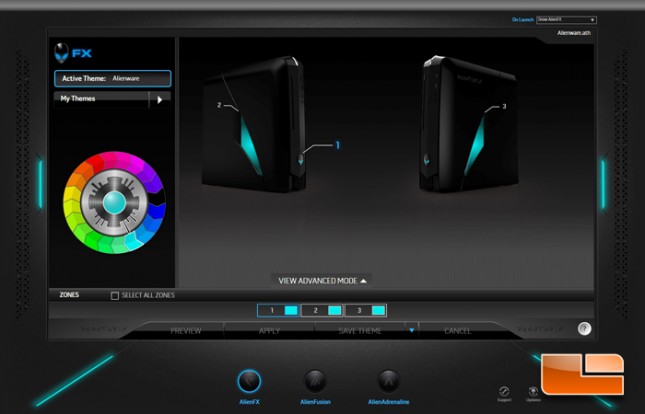Viewport: 645px width, 414px height.
Task: Click the Alienware.ath file name label
Action: pos(574,33)
